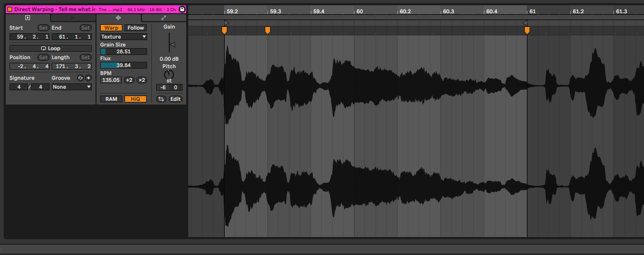Click the save clip icon in title bar
Viewport: 644px width, 255px height.
point(182,9)
